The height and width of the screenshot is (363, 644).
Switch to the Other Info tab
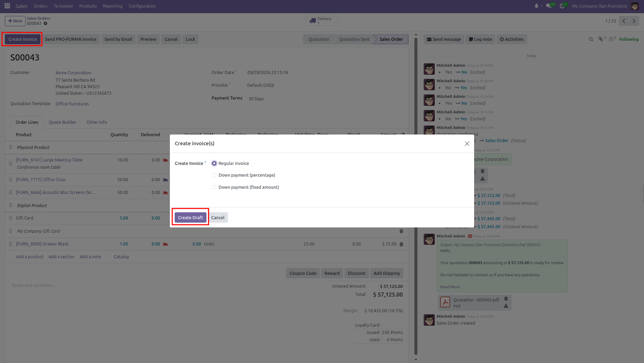[x=96, y=122]
